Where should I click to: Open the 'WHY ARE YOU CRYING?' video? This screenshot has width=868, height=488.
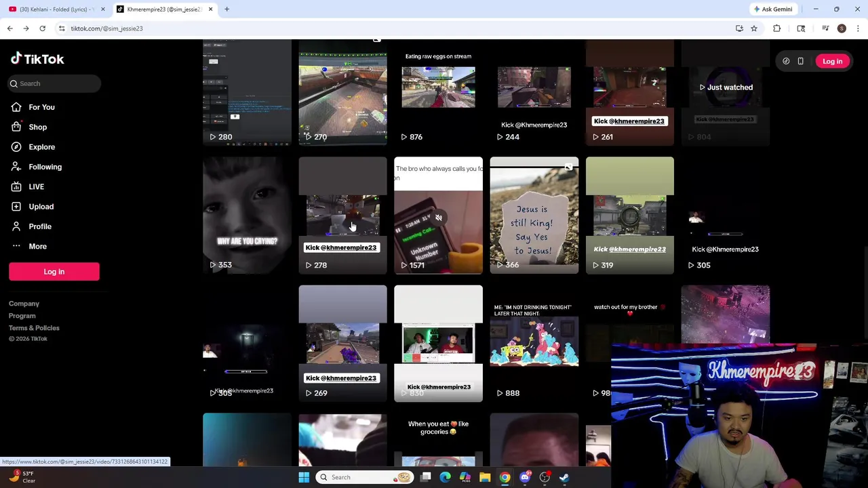click(x=247, y=216)
